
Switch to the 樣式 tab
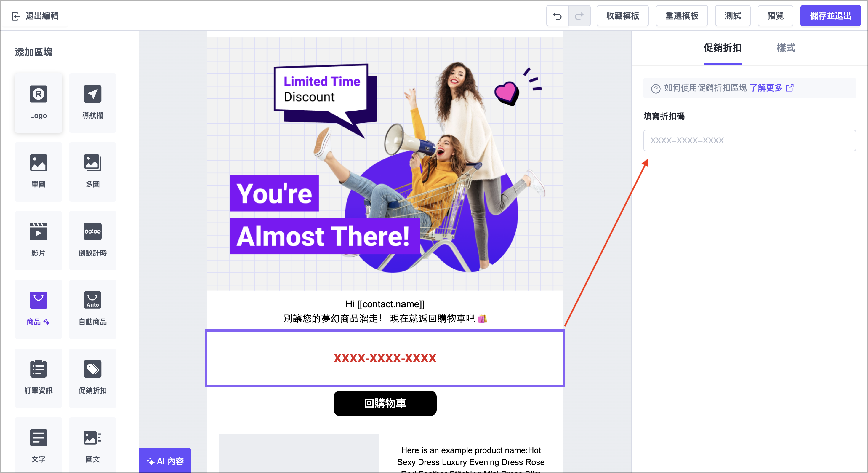click(x=786, y=48)
